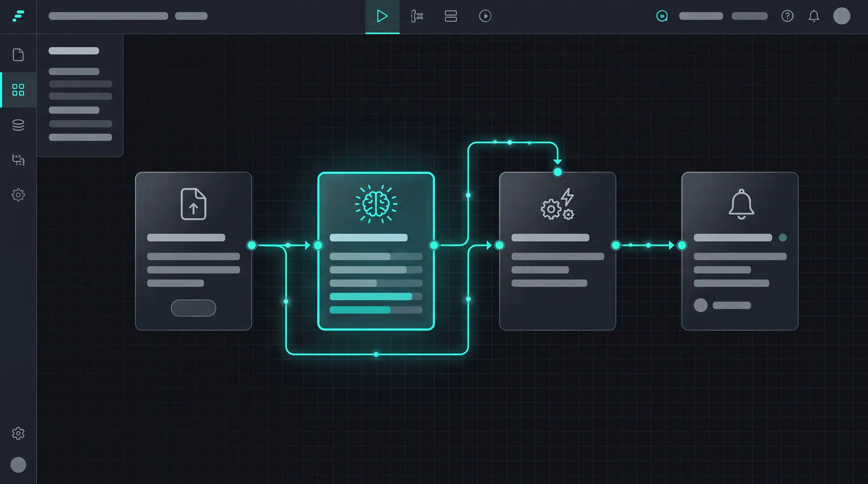
Task: Click the automation node's right output port
Action: [x=616, y=245]
